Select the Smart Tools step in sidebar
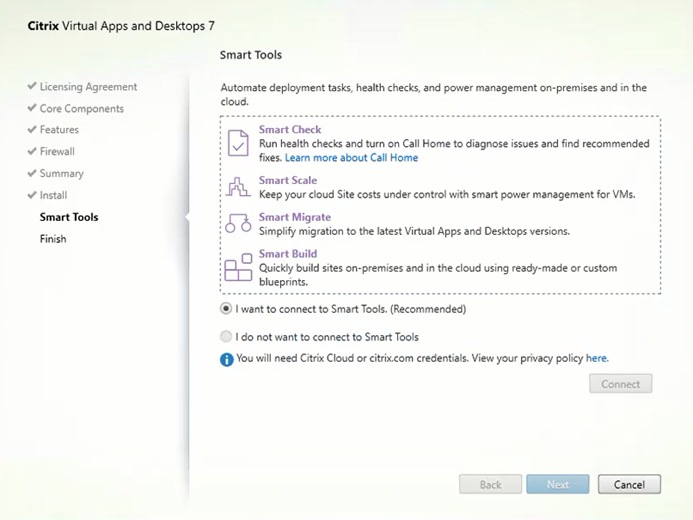The height and width of the screenshot is (520, 693). (69, 217)
